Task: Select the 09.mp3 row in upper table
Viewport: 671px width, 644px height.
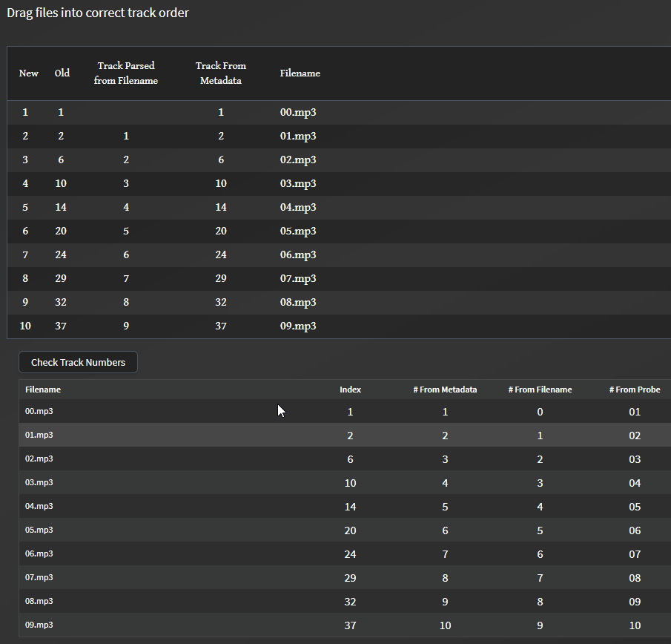Action: (x=339, y=326)
